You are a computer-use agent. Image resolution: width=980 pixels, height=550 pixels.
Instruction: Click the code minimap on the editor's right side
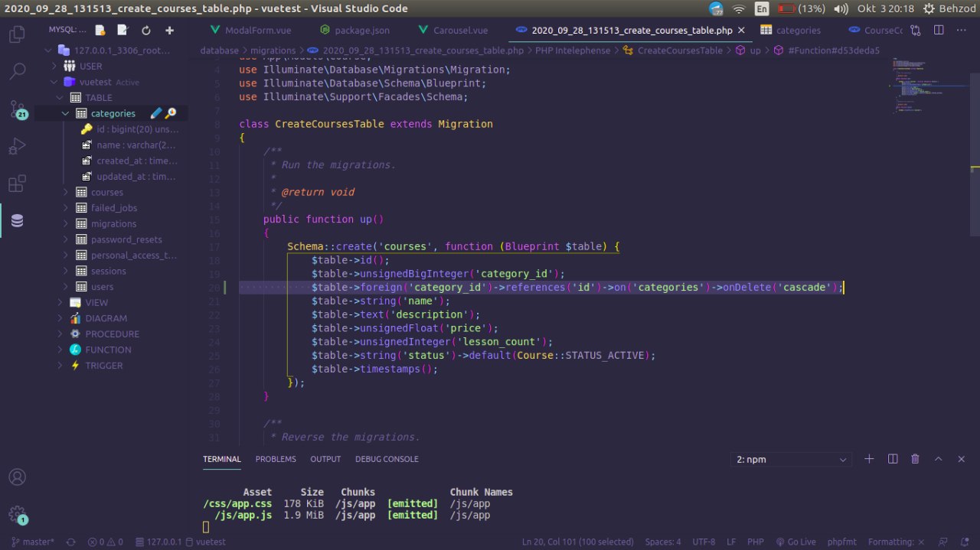[x=911, y=86]
